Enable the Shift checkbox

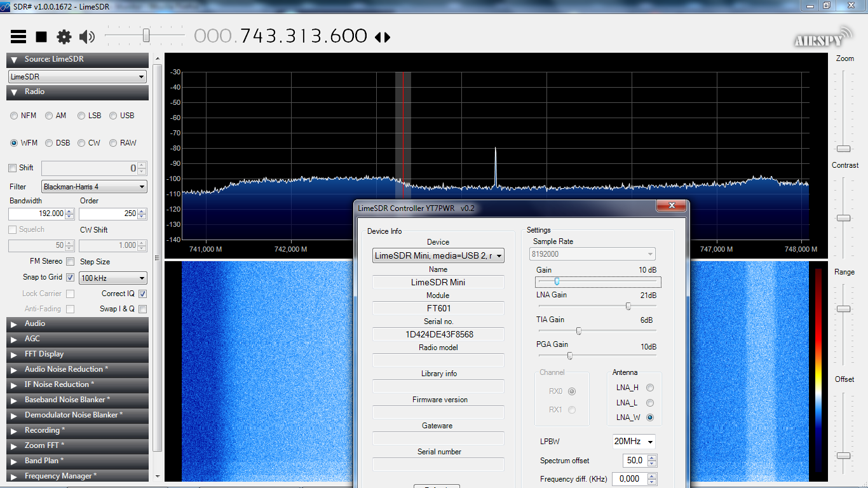(12, 168)
